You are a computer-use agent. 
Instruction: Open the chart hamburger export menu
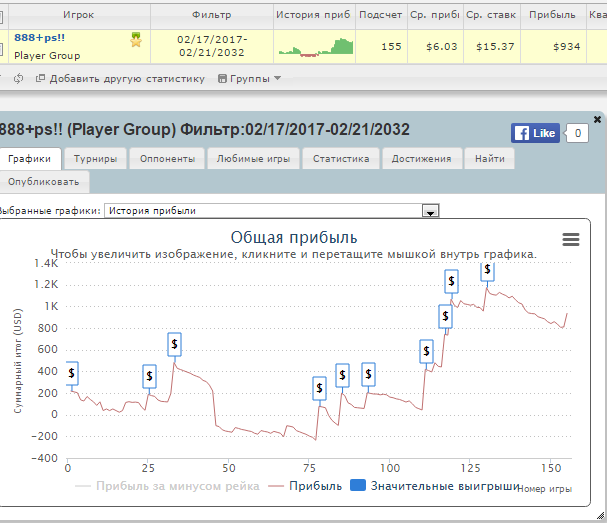571,240
